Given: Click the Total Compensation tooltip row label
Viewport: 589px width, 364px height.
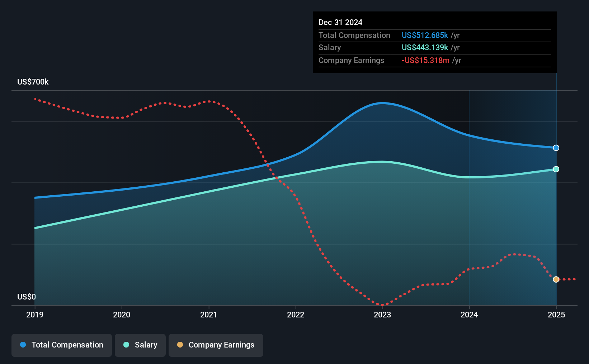Looking at the screenshot, I should (354, 35).
